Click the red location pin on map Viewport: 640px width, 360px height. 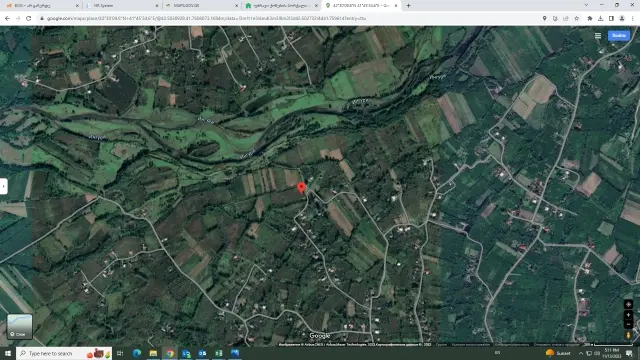pyautogui.click(x=301, y=188)
